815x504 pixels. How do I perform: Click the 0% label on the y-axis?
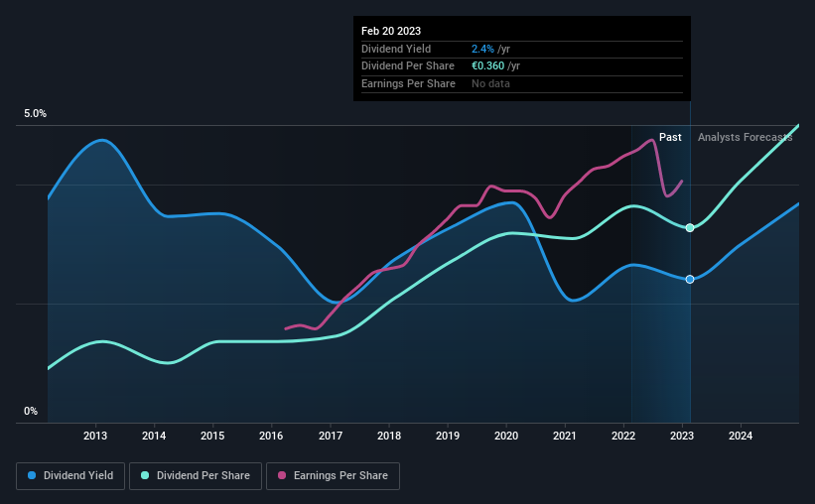[x=31, y=411]
